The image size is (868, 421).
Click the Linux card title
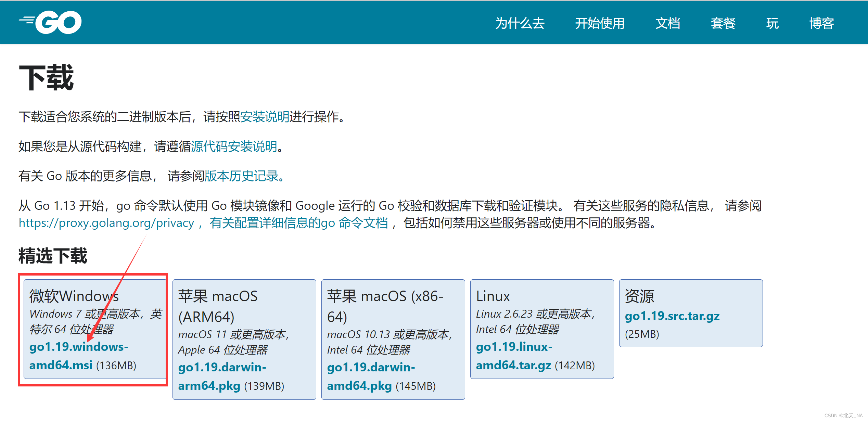pyautogui.click(x=493, y=296)
